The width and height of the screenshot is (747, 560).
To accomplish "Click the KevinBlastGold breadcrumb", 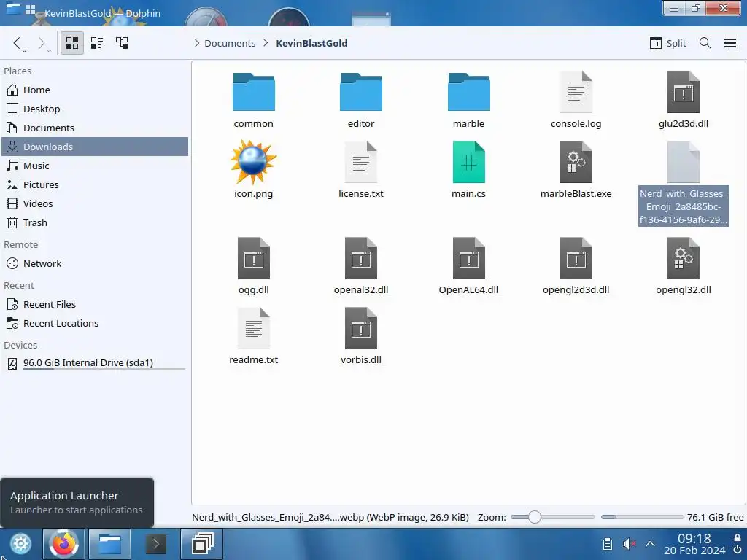I will click(311, 43).
